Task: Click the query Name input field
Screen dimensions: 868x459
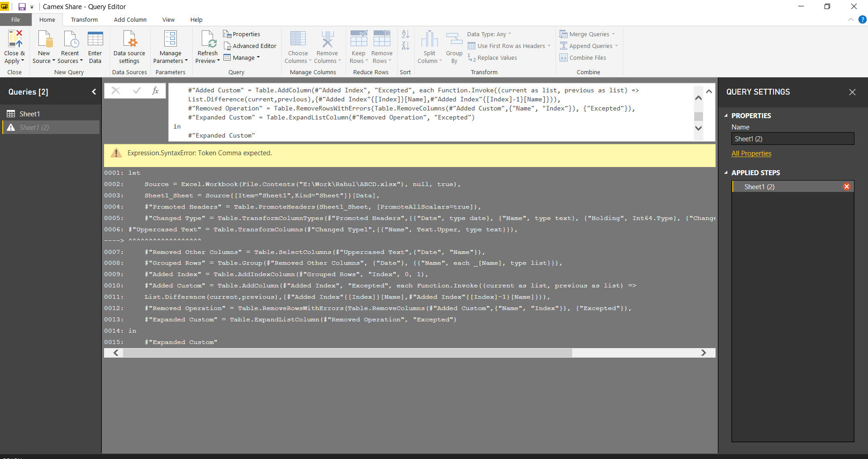Action: coord(792,139)
